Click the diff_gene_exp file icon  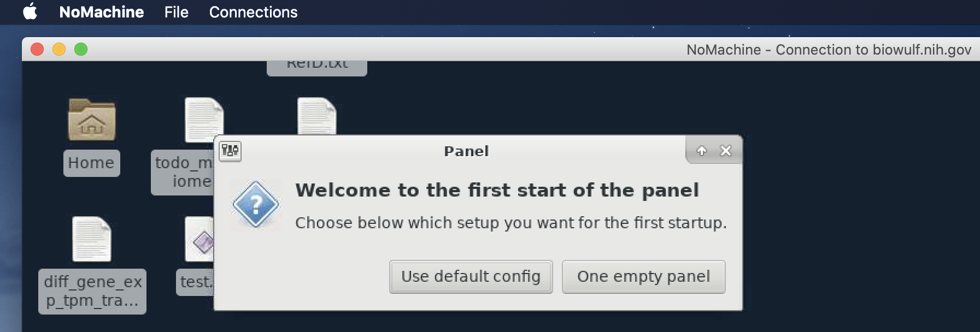pos(91,239)
